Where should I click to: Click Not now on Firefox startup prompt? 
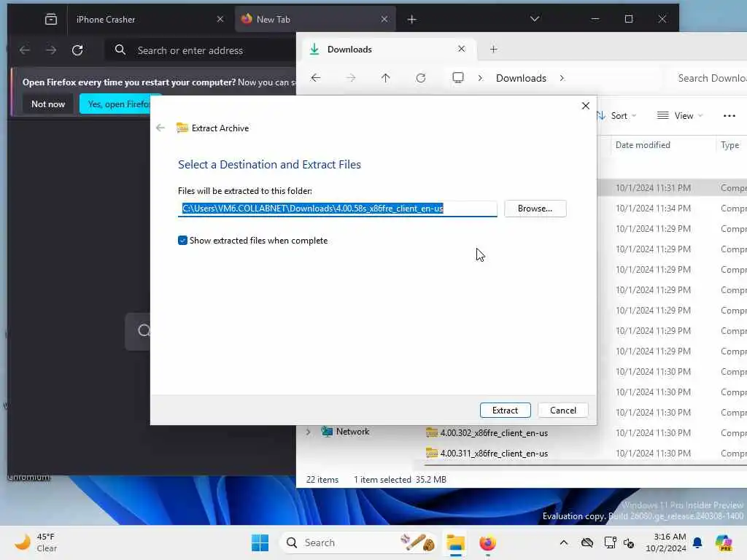(x=48, y=104)
